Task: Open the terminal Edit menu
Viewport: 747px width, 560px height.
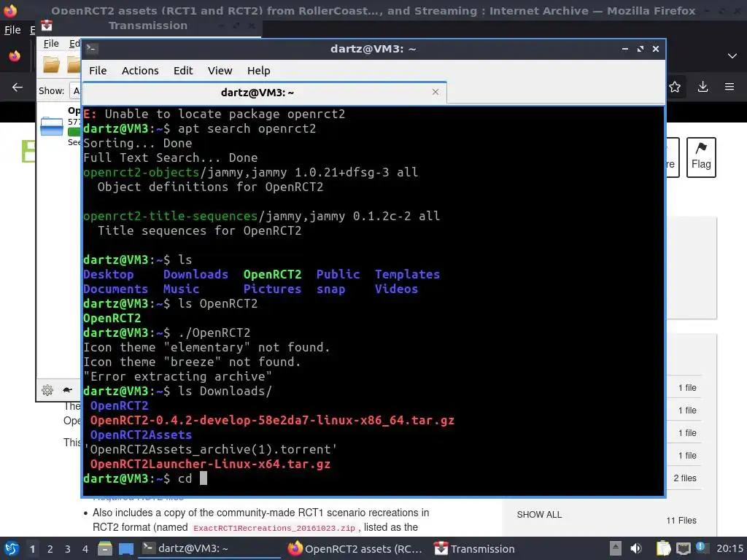Action: (x=183, y=71)
